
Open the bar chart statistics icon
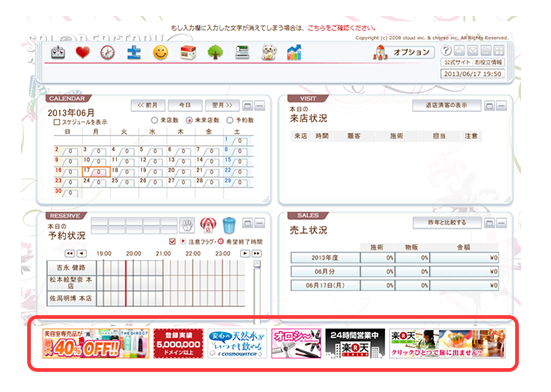[x=294, y=53]
